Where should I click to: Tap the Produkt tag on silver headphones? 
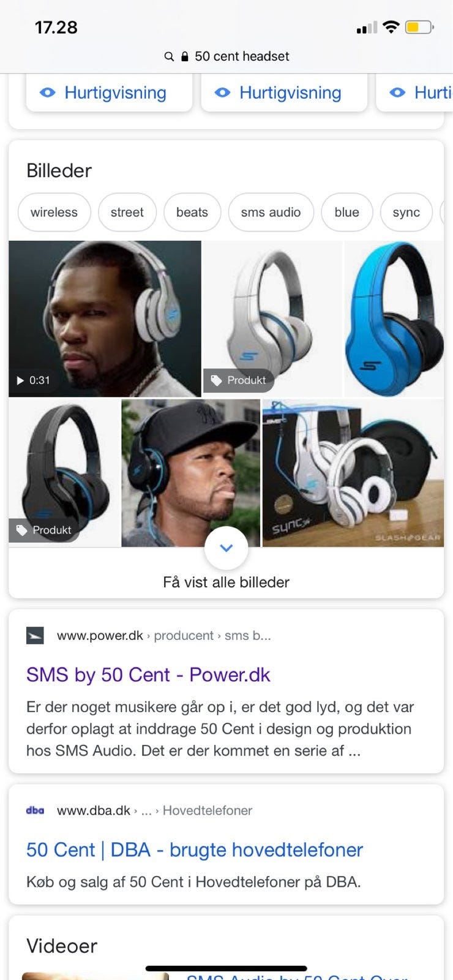coord(239,380)
